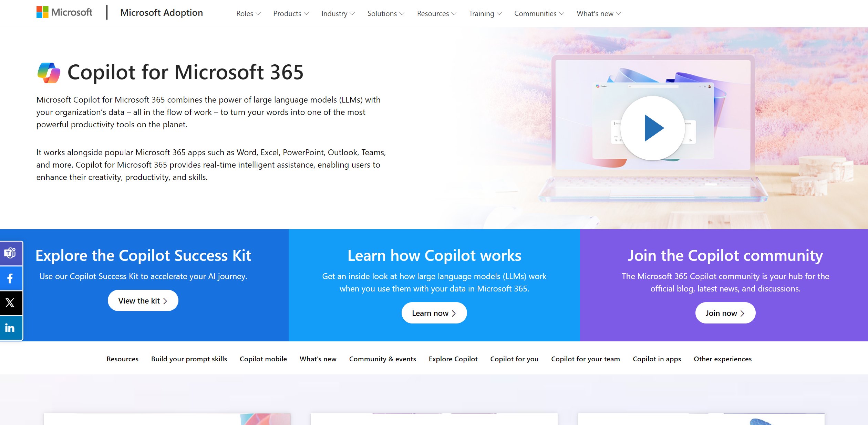Screen dimensions: 868x425
Task: Open Copilot for your team section
Action: tap(585, 359)
